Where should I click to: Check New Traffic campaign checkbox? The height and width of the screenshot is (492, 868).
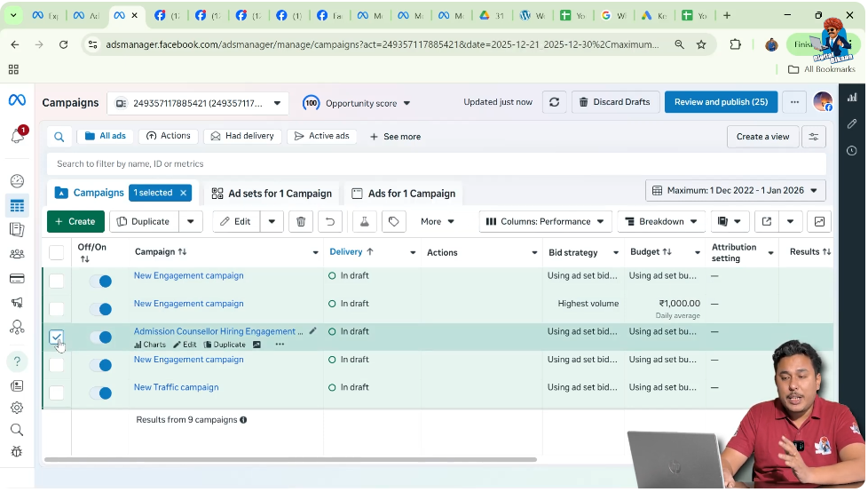click(x=57, y=393)
